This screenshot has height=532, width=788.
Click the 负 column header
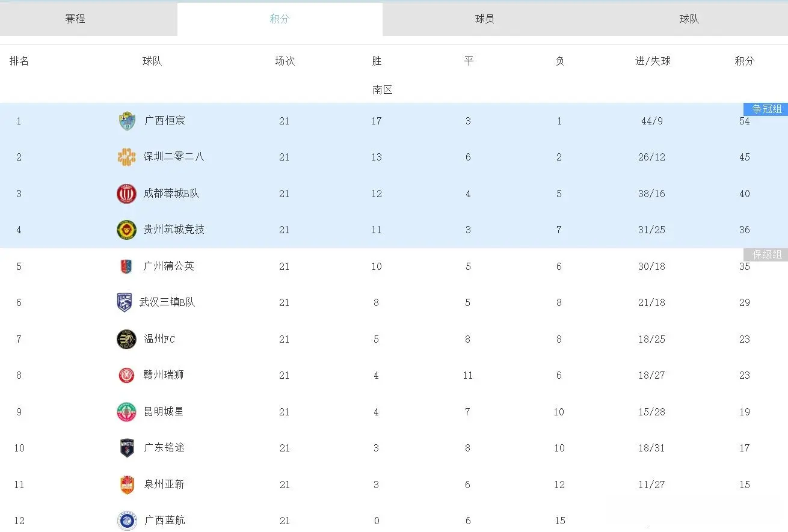click(559, 61)
